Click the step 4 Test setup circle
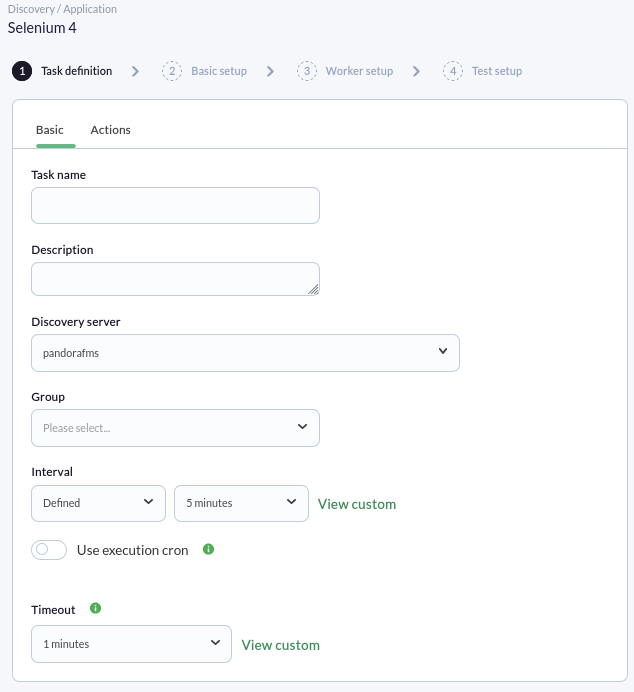634x692 pixels. click(453, 71)
